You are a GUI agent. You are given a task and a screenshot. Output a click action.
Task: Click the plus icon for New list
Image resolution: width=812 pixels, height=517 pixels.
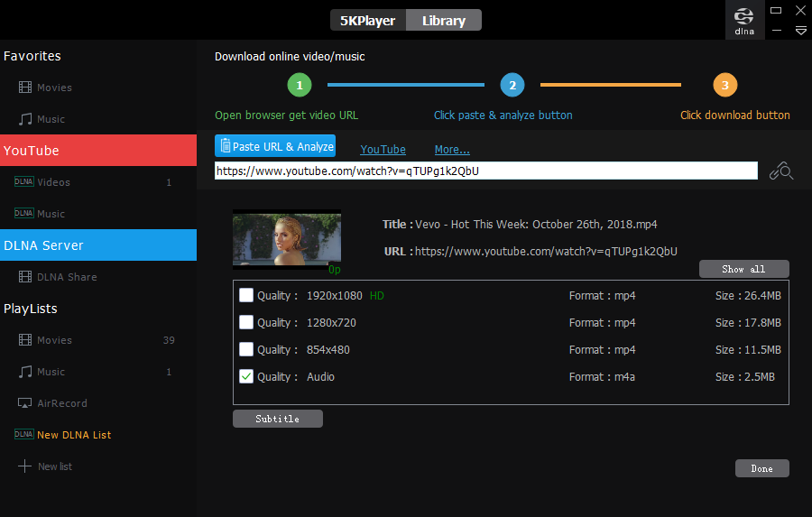pyautogui.click(x=24, y=466)
